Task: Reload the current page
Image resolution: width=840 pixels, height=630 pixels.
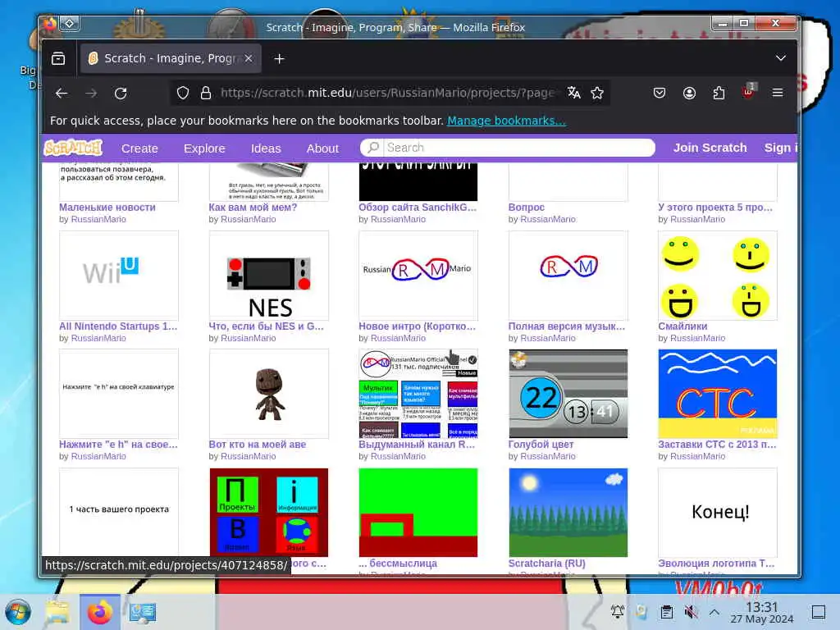Action: point(121,94)
